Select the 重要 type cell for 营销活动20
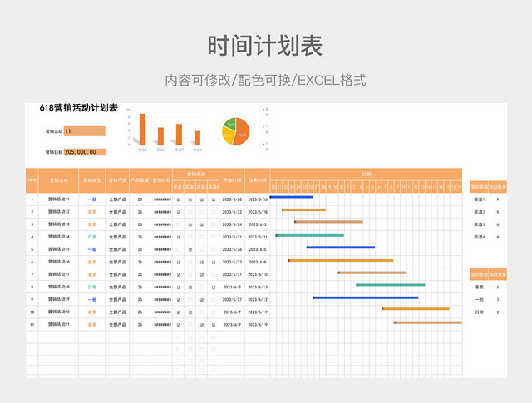 pos(92,312)
